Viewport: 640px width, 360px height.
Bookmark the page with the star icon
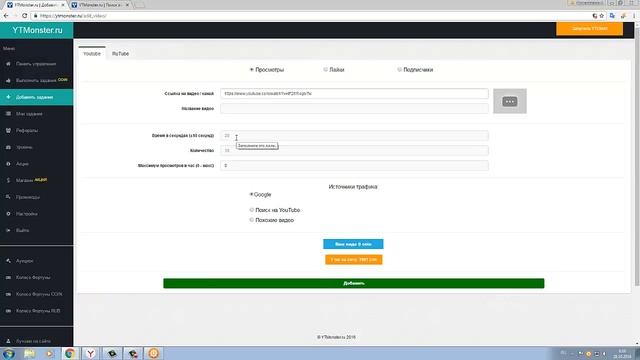(602, 16)
